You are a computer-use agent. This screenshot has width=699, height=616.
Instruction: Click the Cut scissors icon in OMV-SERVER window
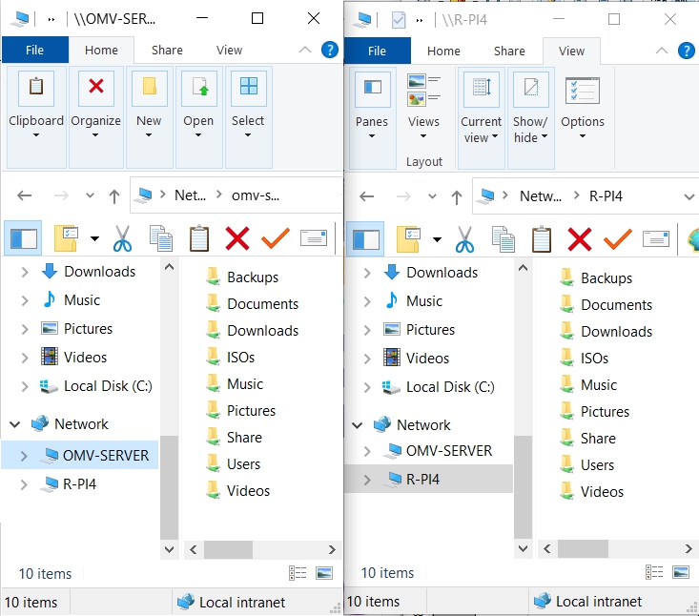[x=123, y=237]
